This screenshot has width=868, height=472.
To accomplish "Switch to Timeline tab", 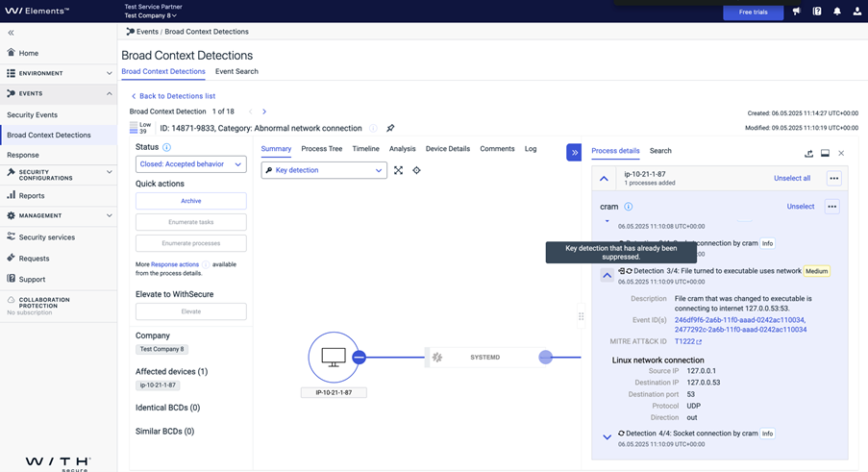I will [x=365, y=149].
